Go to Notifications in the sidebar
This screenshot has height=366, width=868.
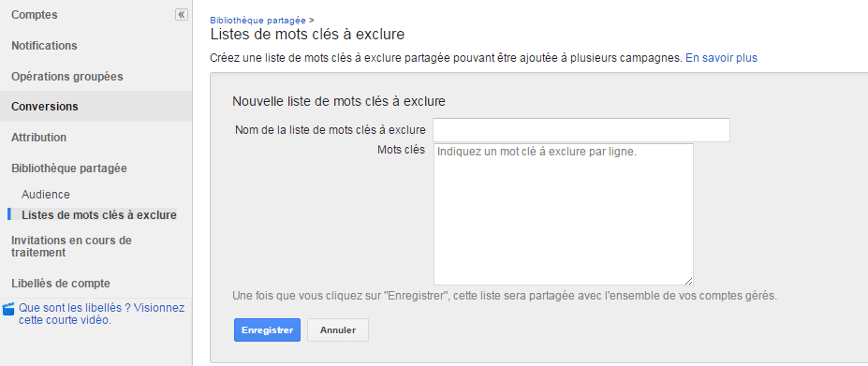pos(44,46)
